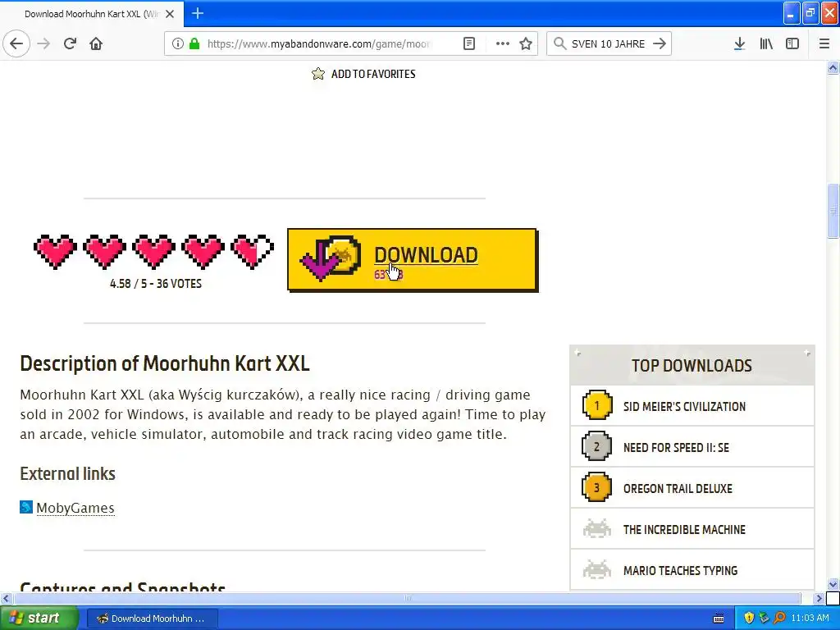Click invader icon beside Mario Teaches Typing
The height and width of the screenshot is (630, 840).
(597, 569)
